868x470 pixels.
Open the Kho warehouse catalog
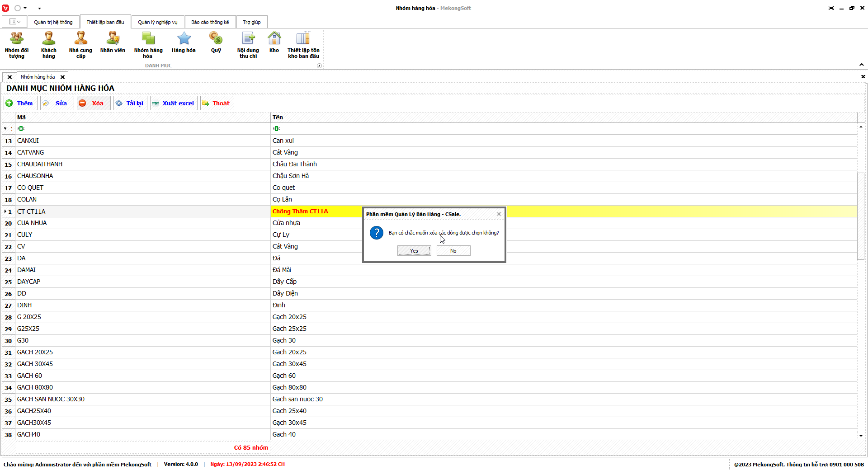pyautogui.click(x=274, y=42)
